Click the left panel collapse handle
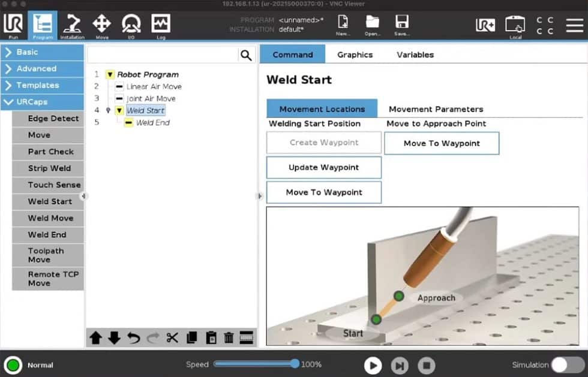 83,196
